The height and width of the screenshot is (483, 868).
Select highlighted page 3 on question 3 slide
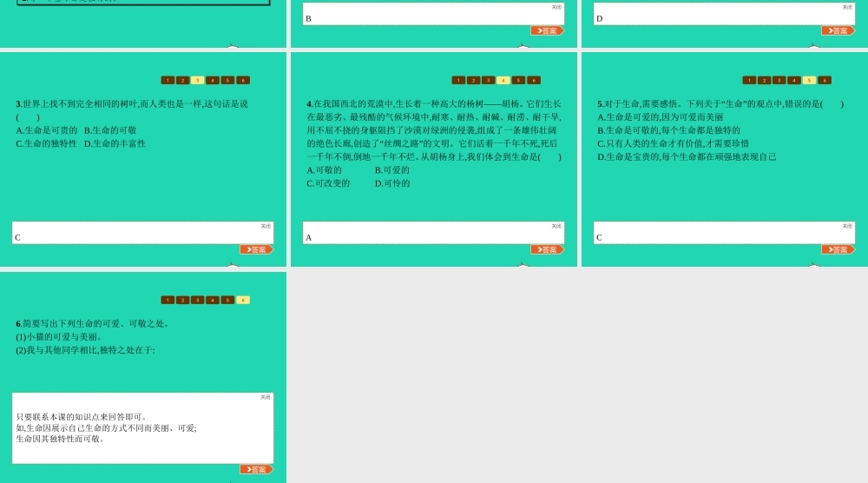pyautogui.click(x=198, y=80)
